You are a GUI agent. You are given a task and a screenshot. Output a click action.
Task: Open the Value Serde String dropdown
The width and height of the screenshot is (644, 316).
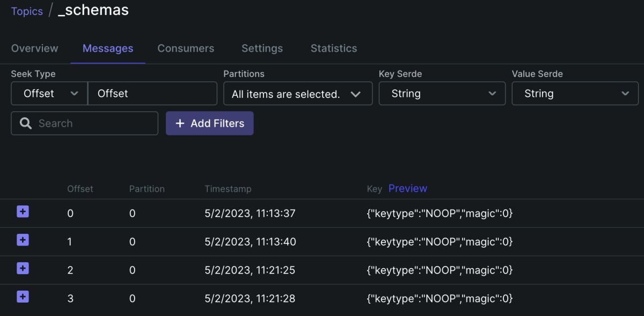click(x=575, y=93)
